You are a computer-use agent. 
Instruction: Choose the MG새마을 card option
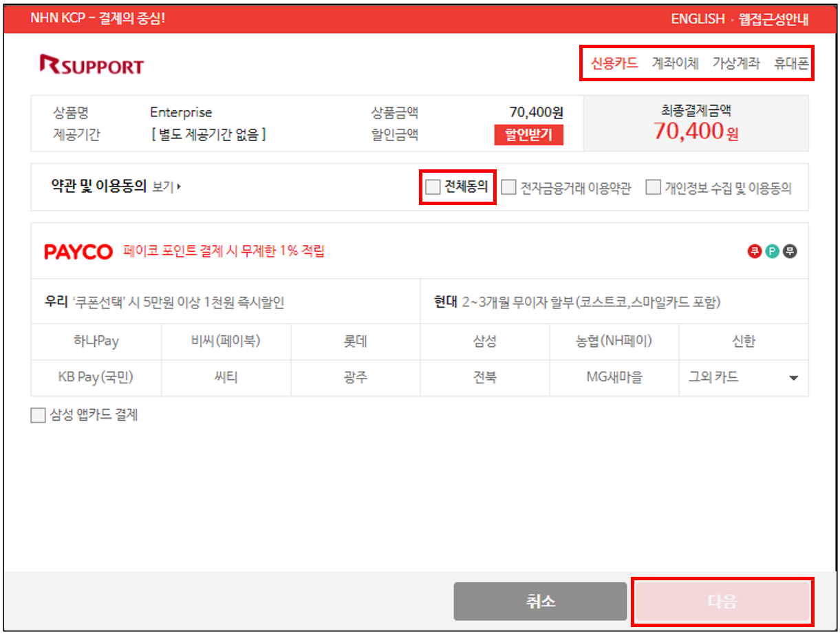(614, 378)
